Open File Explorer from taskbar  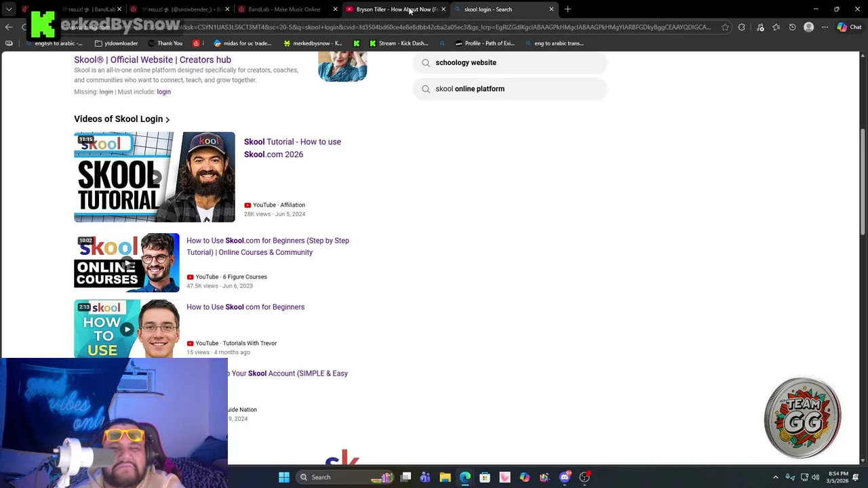pos(445,477)
